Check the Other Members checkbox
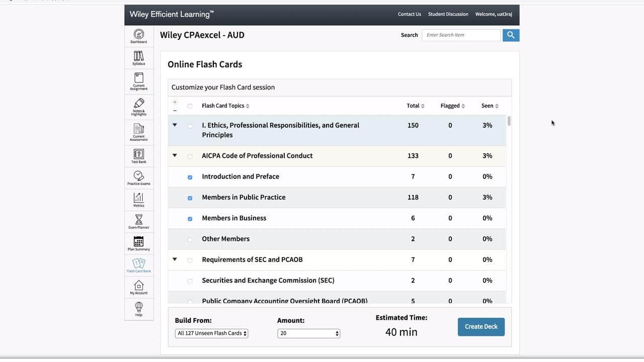 tap(190, 240)
